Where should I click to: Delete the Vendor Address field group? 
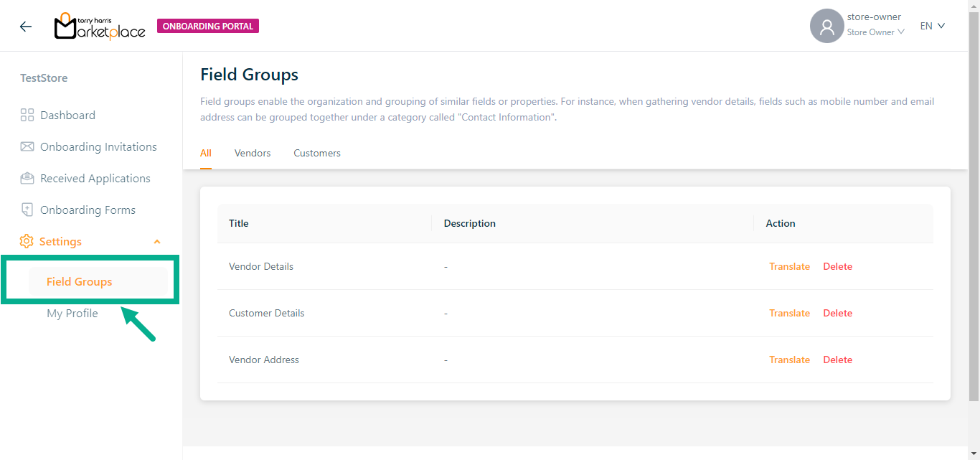837,360
